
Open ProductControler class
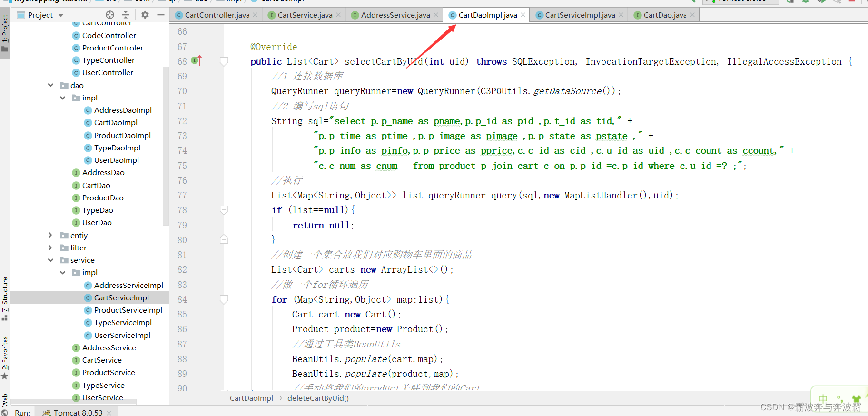point(113,48)
